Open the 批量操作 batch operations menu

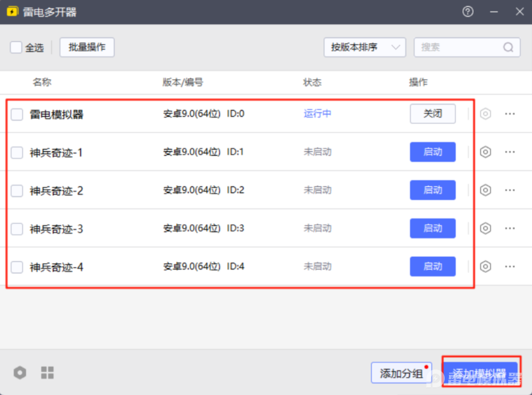[x=87, y=47]
